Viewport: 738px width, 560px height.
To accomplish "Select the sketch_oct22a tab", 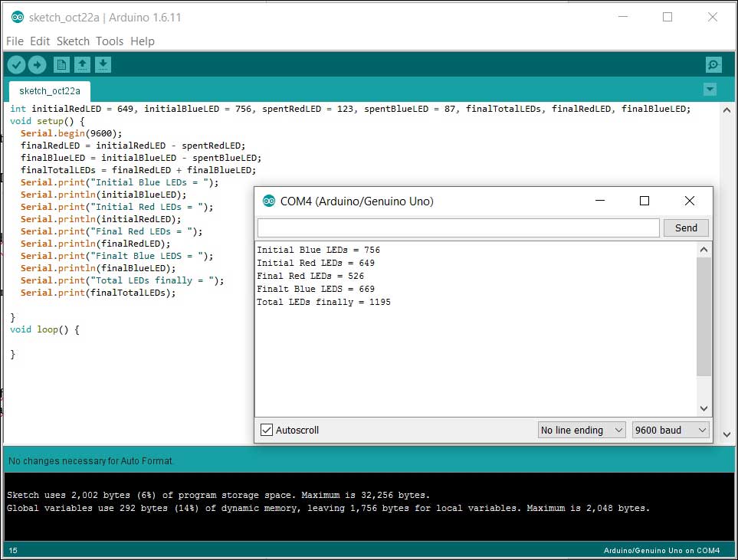I will point(49,90).
